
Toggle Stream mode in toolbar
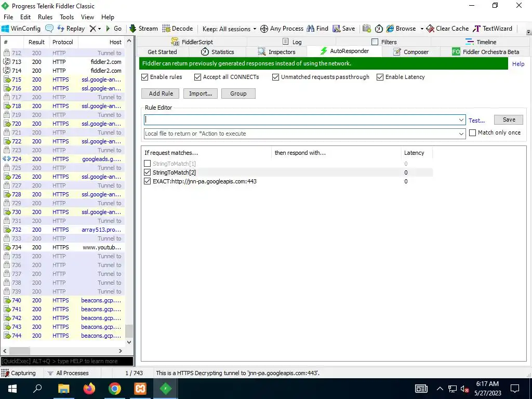click(144, 29)
